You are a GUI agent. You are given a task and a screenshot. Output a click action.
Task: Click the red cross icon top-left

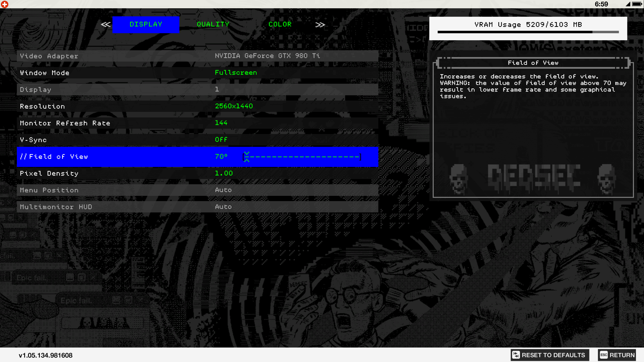4,4
